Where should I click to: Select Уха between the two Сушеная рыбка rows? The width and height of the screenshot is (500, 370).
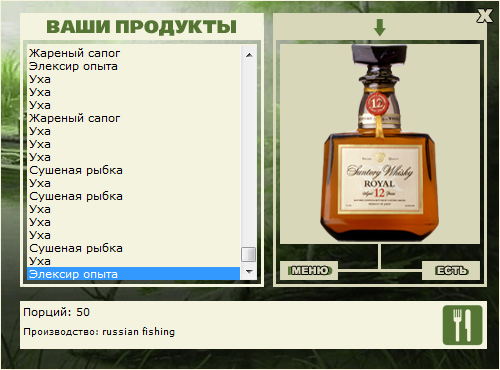tap(133, 183)
